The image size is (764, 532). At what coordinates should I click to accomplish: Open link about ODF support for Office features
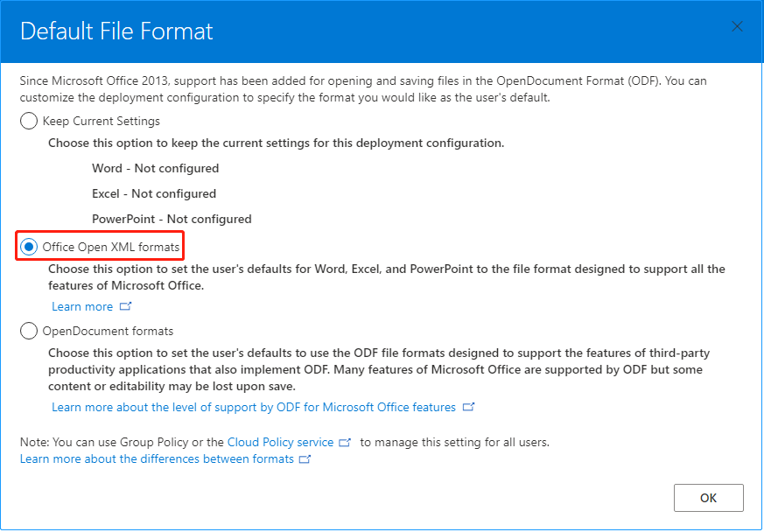pos(254,407)
